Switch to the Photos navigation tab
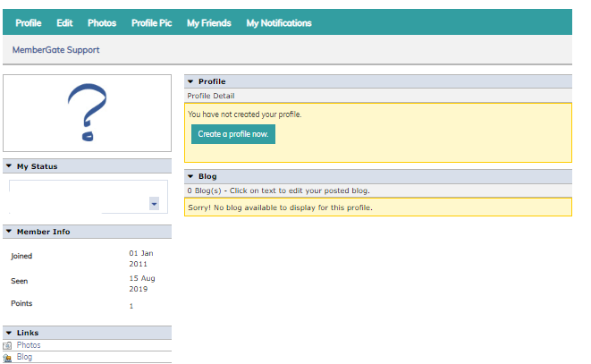 click(x=102, y=23)
